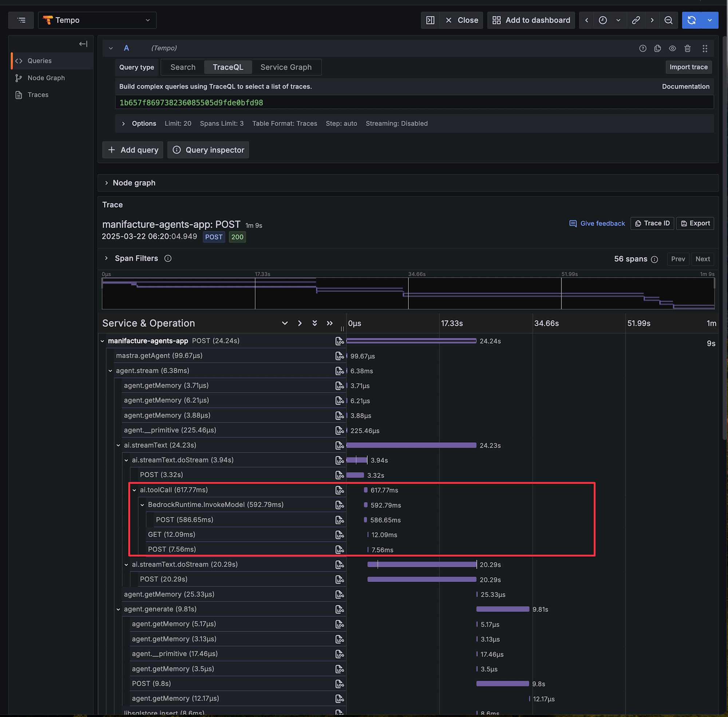The image size is (728, 717).
Task: Open Queries in sidebar
Action: pyautogui.click(x=52, y=61)
